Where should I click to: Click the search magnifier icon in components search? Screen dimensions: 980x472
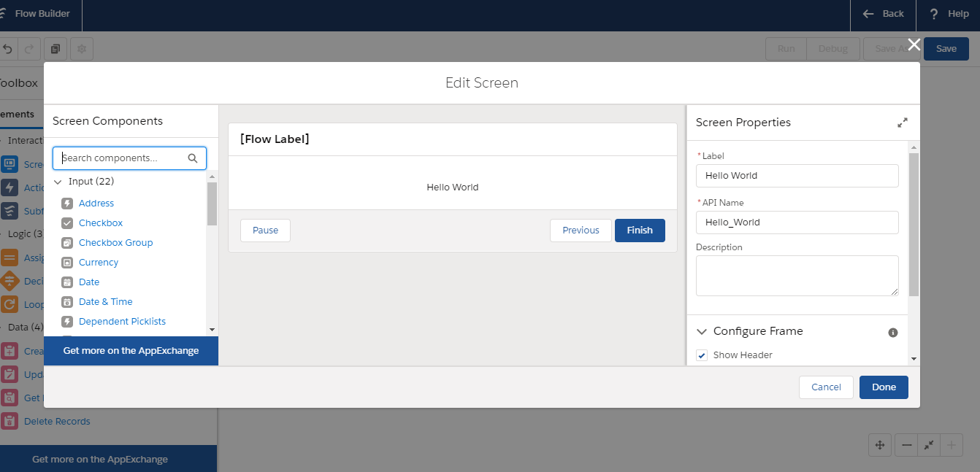193,158
